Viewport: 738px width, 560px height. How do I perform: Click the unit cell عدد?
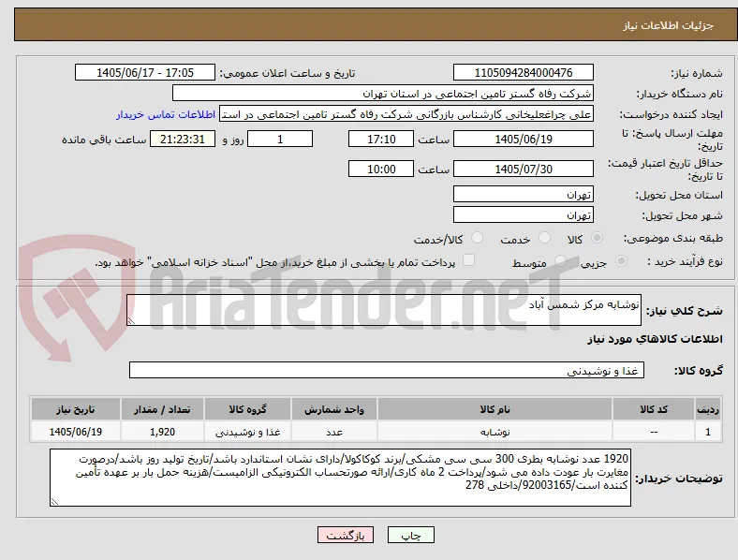[334, 432]
